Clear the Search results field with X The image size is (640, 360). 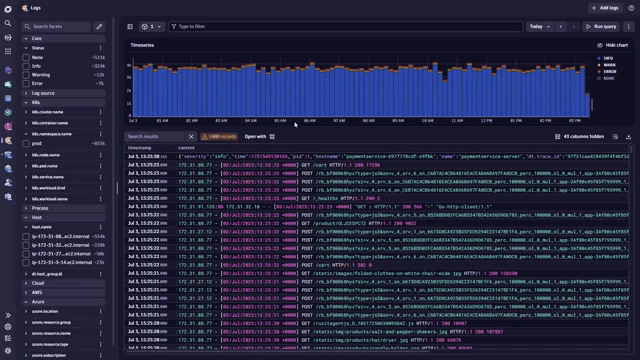(x=191, y=137)
